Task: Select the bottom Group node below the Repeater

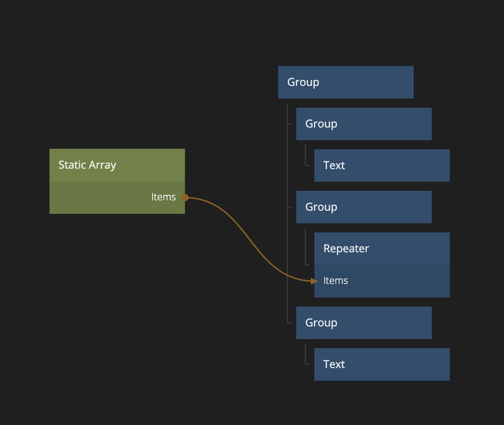Action: click(x=364, y=323)
